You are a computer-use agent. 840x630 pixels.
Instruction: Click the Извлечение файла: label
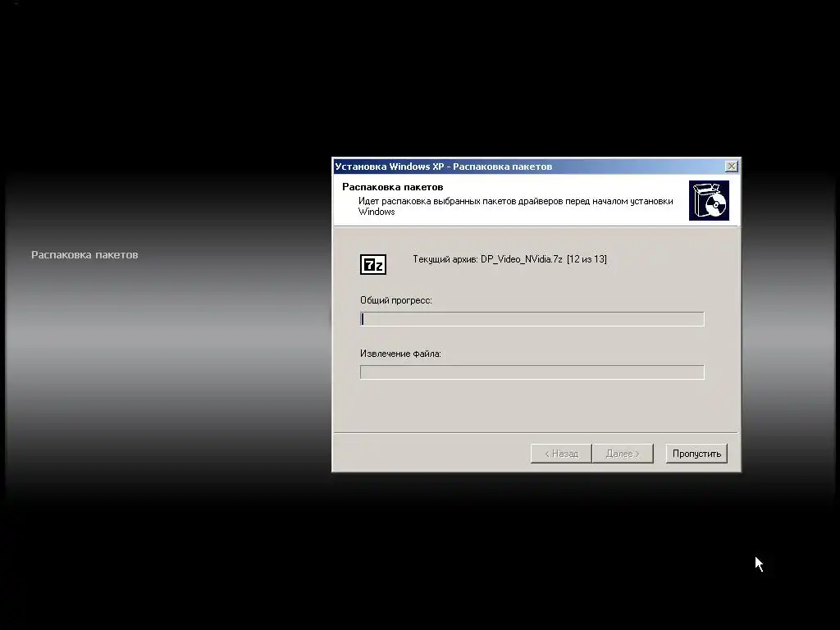coord(400,354)
